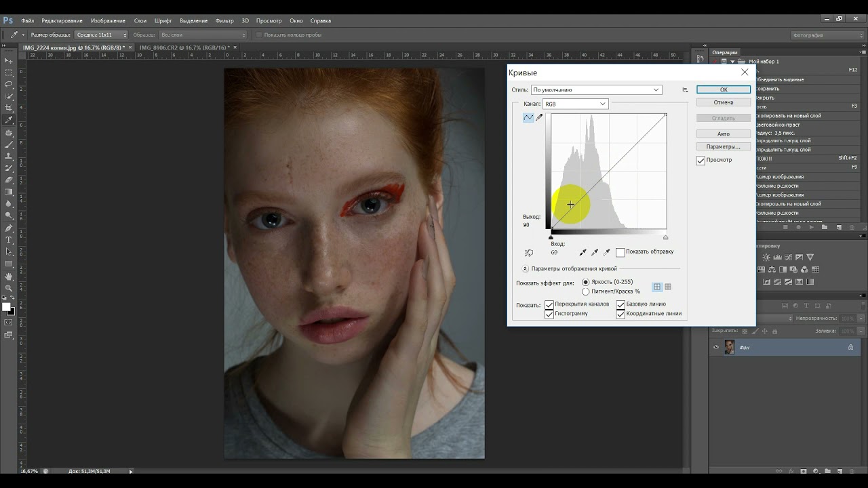Pick the white point eyedropper
The height and width of the screenshot is (488, 868).
(x=607, y=252)
